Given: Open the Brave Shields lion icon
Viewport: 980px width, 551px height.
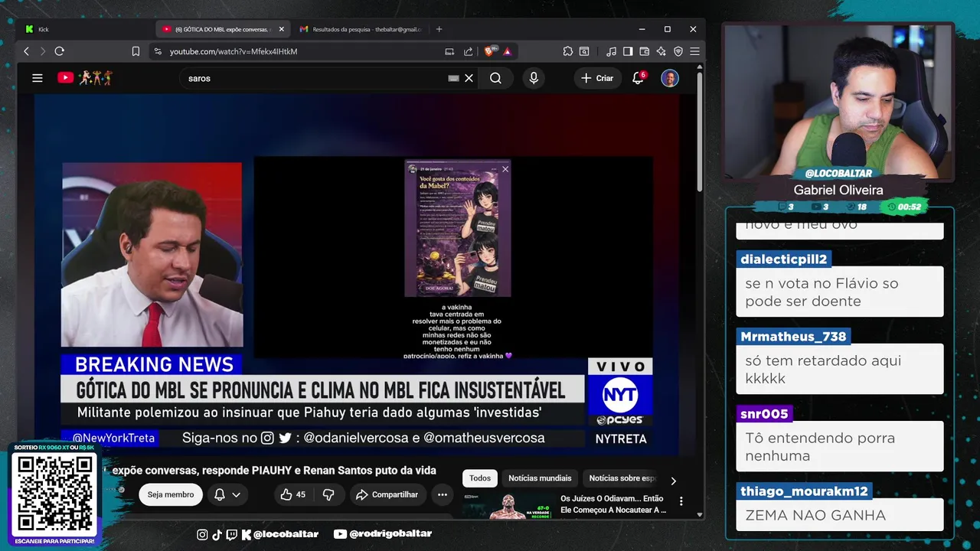Looking at the screenshot, I should click(491, 51).
